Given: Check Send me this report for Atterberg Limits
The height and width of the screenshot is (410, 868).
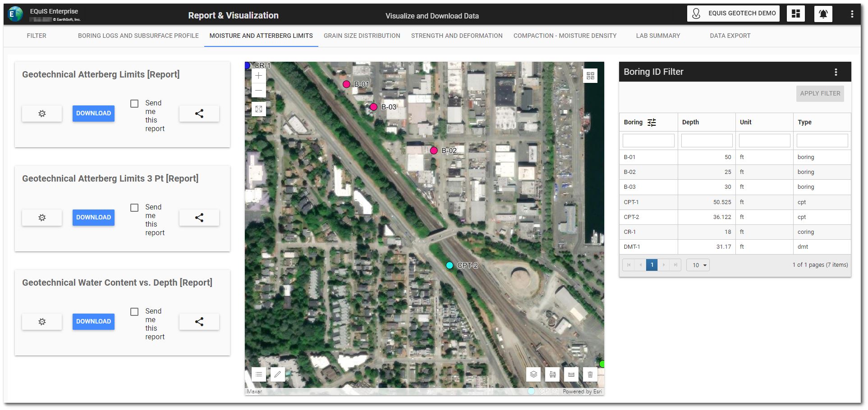Looking at the screenshot, I should [x=134, y=104].
